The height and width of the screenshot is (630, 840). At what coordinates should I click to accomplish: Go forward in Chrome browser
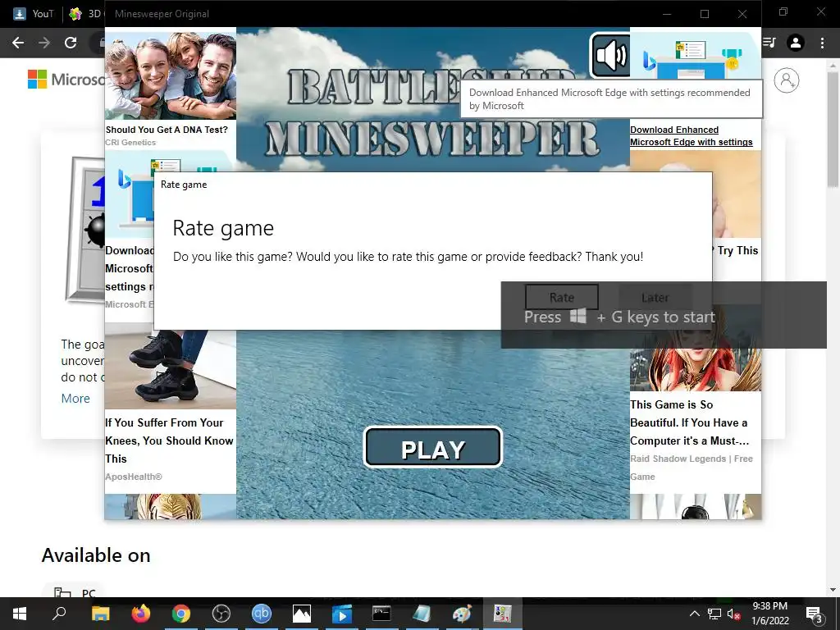point(44,43)
